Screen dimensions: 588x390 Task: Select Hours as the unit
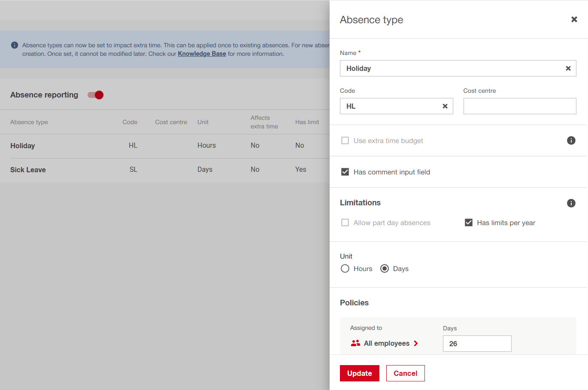coord(345,268)
